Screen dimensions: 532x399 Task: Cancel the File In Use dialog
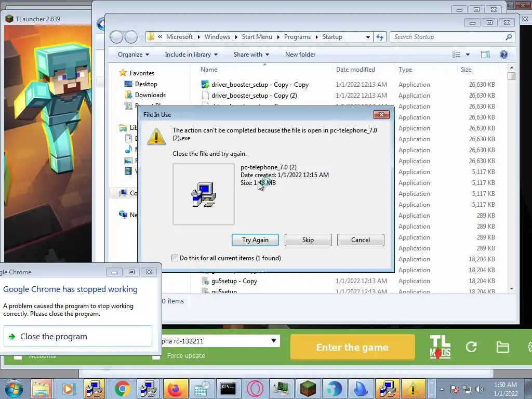point(361,240)
